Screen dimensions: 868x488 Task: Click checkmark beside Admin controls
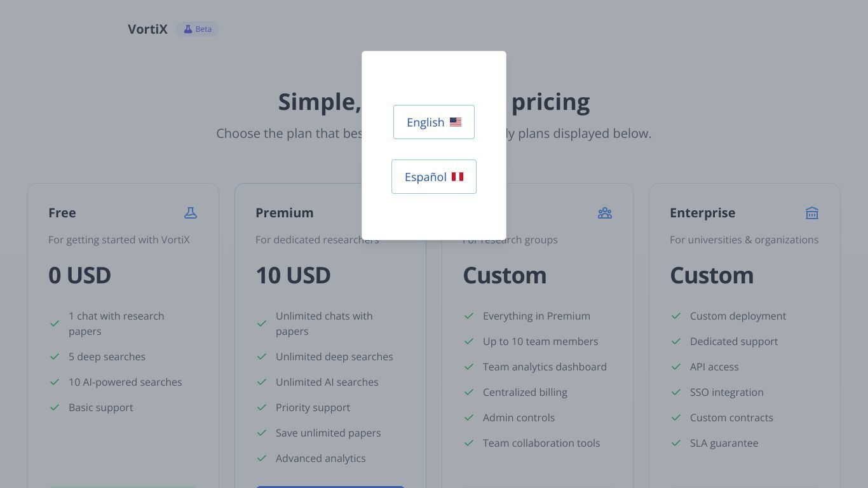pos(469,417)
